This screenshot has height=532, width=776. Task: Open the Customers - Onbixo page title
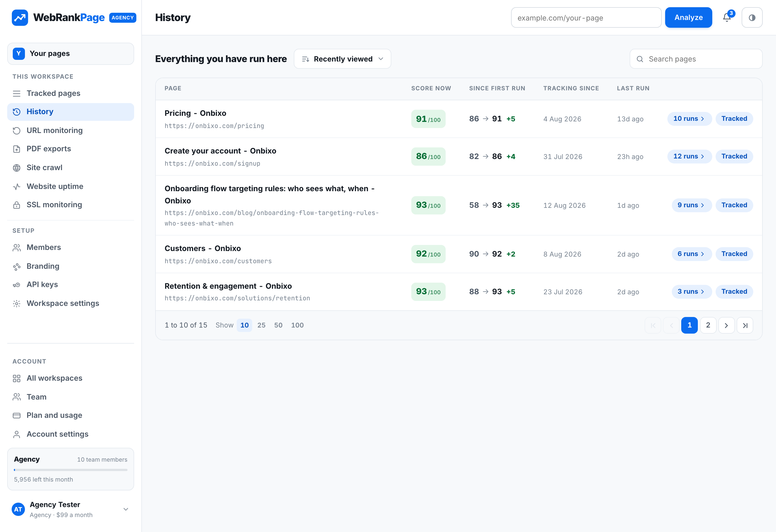pos(203,248)
